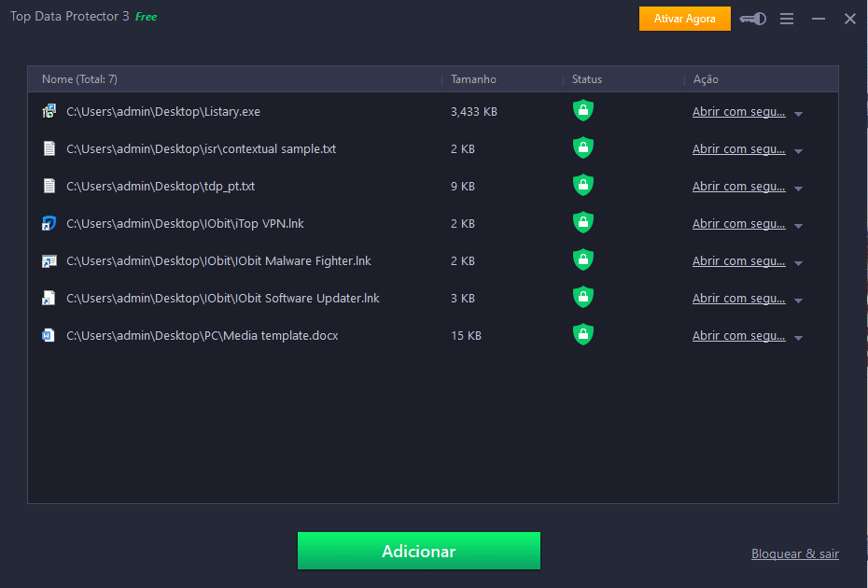This screenshot has height=588, width=868.
Task: Click the Status column header
Action: pos(587,79)
